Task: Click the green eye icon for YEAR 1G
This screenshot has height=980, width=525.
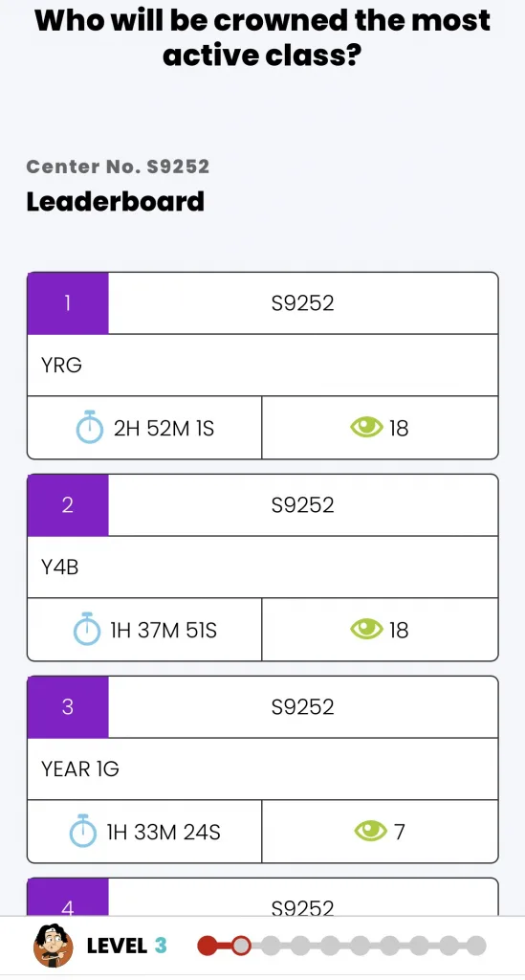Action: click(371, 832)
